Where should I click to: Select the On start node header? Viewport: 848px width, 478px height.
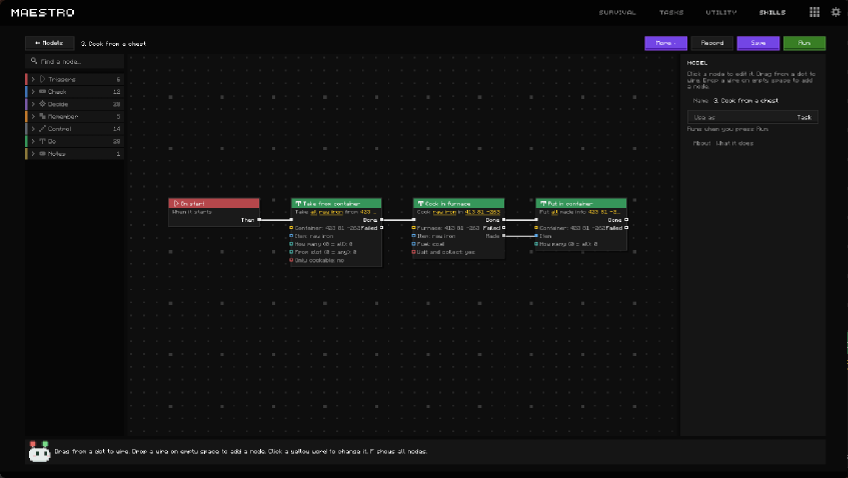214,203
